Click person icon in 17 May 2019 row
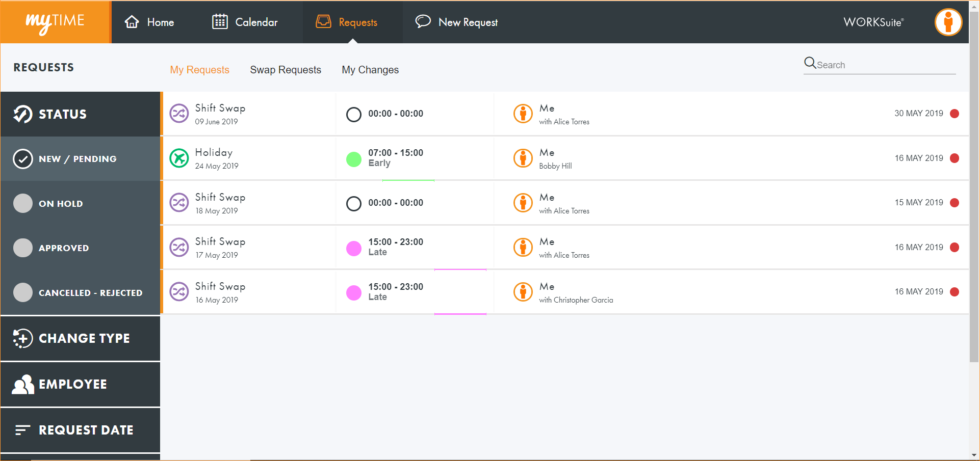Viewport: 980px width, 461px height. pyautogui.click(x=523, y=248)
